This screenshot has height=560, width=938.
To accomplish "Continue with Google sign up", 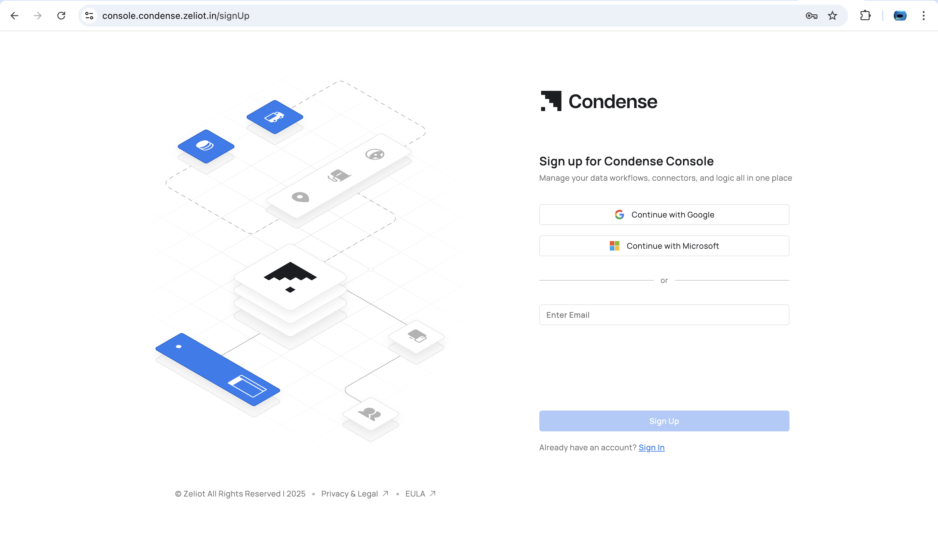I will (664, 214).
